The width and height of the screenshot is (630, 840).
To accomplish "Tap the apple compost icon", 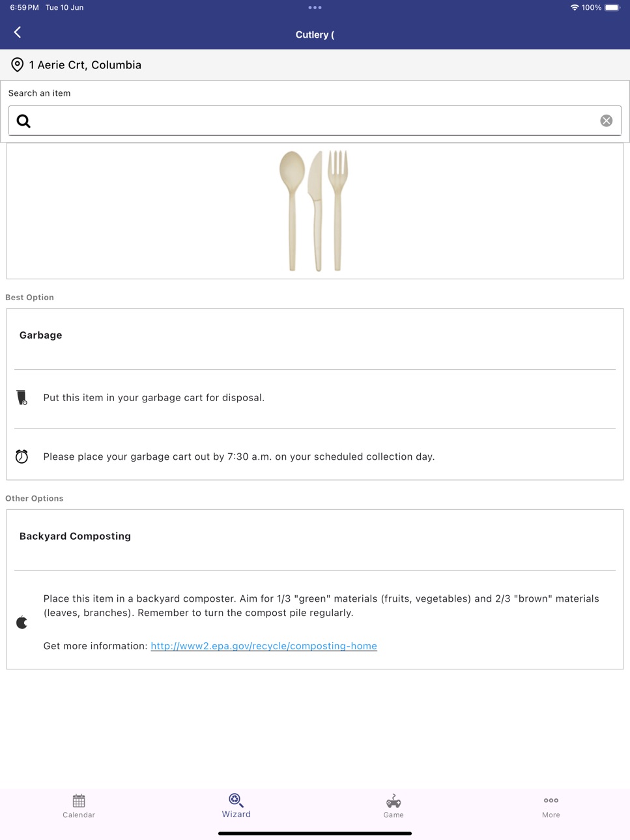I will (x=21, y=623).
